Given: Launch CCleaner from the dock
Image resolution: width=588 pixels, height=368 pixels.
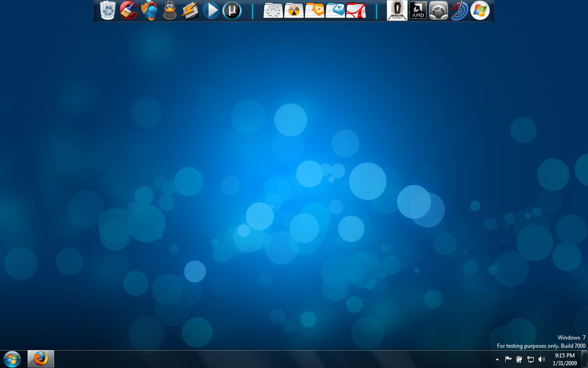Looking at the screenshot, I should [129, 11].
